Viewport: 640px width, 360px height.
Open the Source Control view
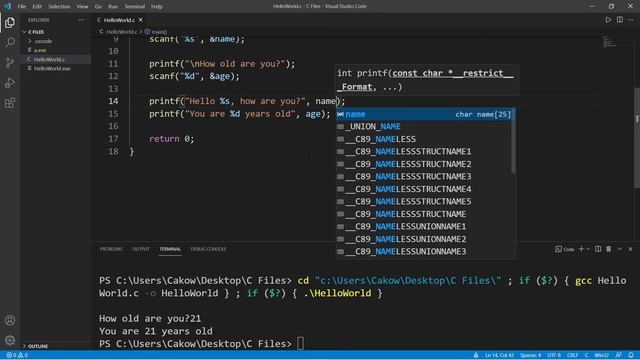[x=10, y=62]
